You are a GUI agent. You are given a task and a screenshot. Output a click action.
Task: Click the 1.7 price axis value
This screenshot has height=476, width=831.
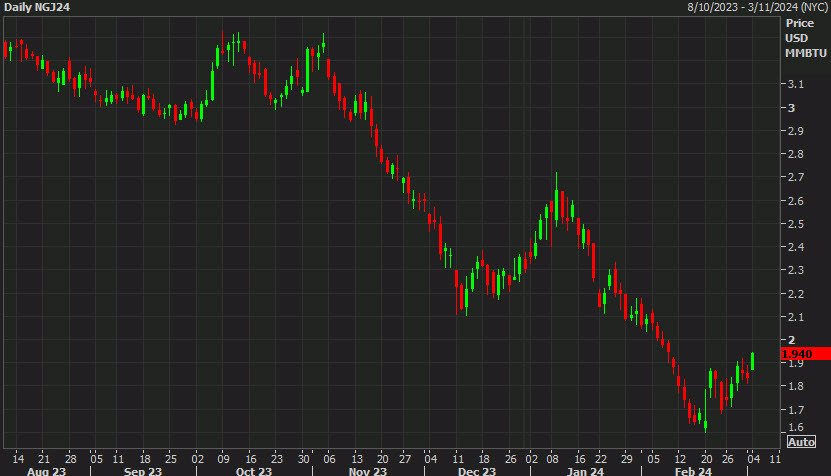(795, 410)
